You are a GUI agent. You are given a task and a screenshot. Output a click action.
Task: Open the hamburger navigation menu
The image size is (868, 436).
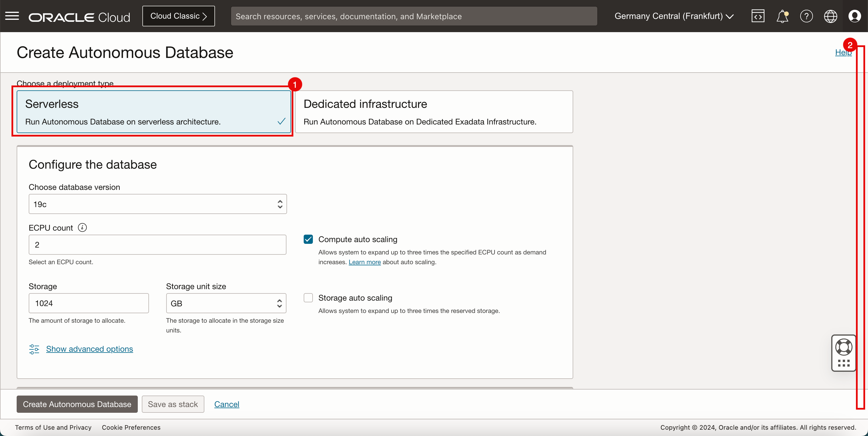pyautogui.click(x=12, y=16)
